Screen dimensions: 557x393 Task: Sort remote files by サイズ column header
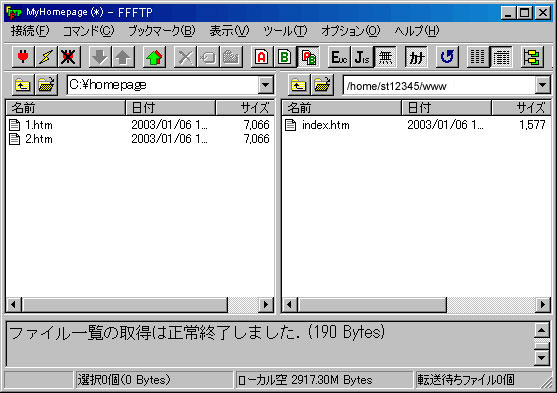click(x=521, y=108)
